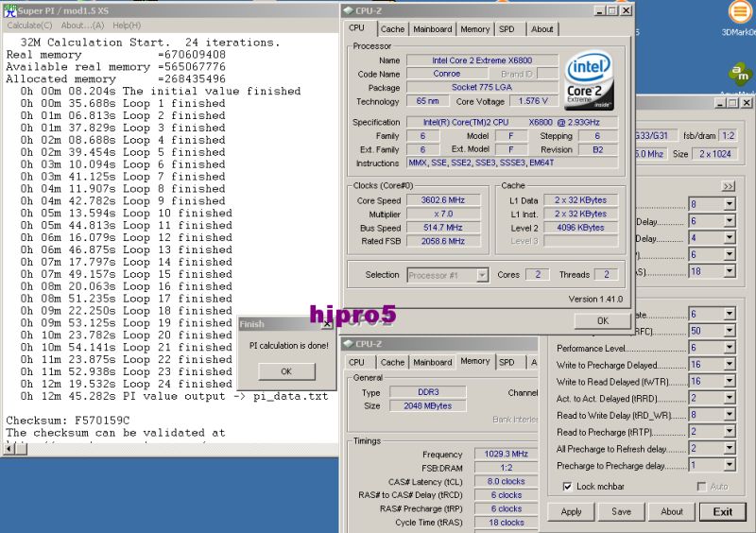Click the fsb/dram value 1:2 in the timings tool
Screen dimensions: 756x533
pyautogui.click(x=729, y=136)
